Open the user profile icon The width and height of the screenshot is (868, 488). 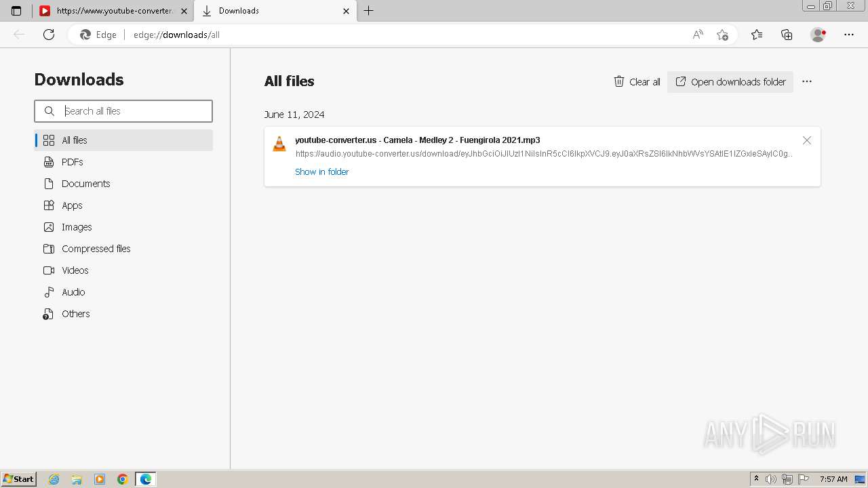click(x=818, y=35)
